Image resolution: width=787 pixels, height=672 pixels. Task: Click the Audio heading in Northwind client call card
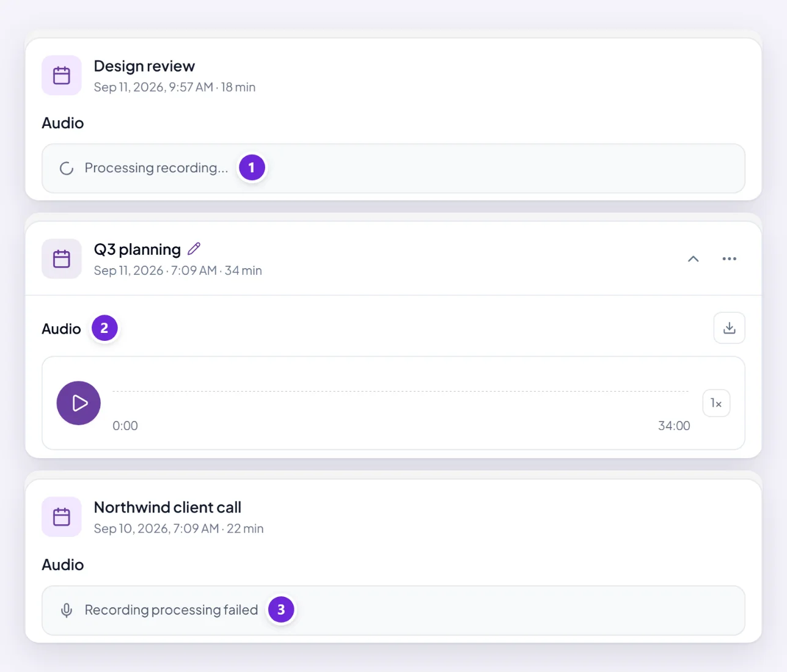pyautogui.click(x=63, y=565)
